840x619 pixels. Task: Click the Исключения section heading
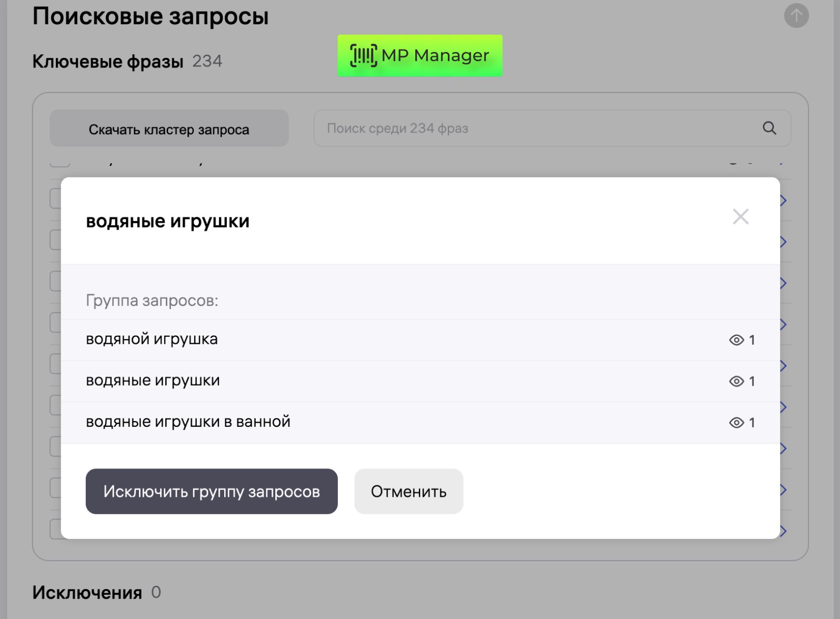(87, 593)
